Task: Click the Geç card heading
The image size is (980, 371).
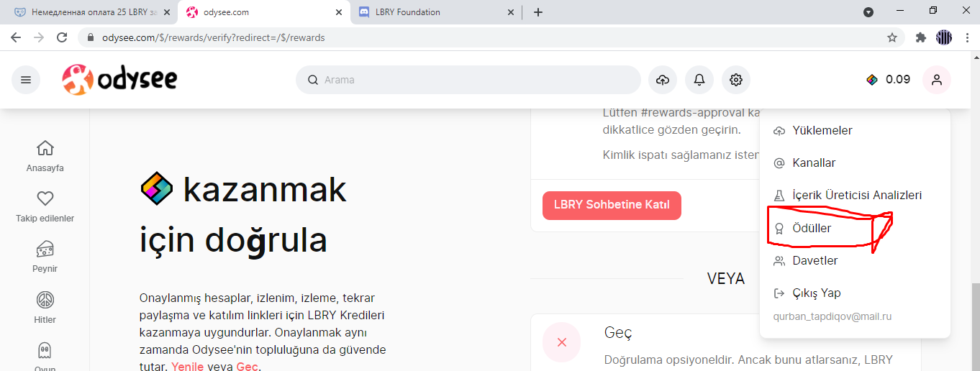Action: 618,333
